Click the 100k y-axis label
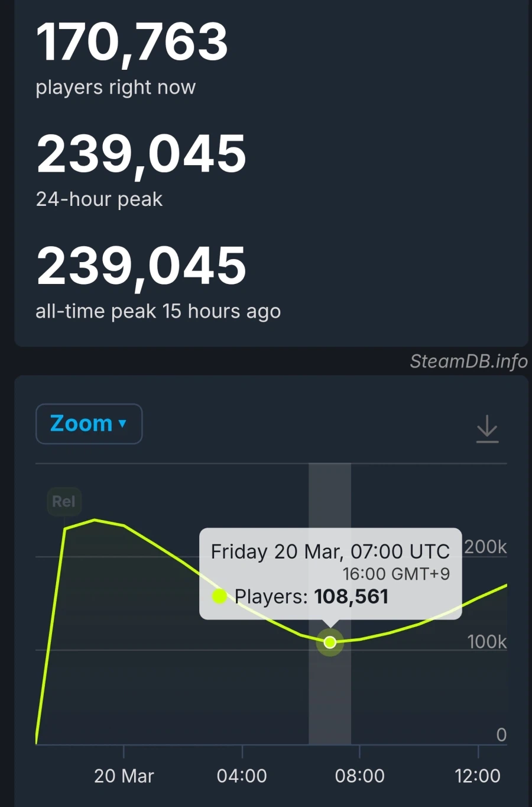This screenshot has width=532, height=807. pos(486,641)
